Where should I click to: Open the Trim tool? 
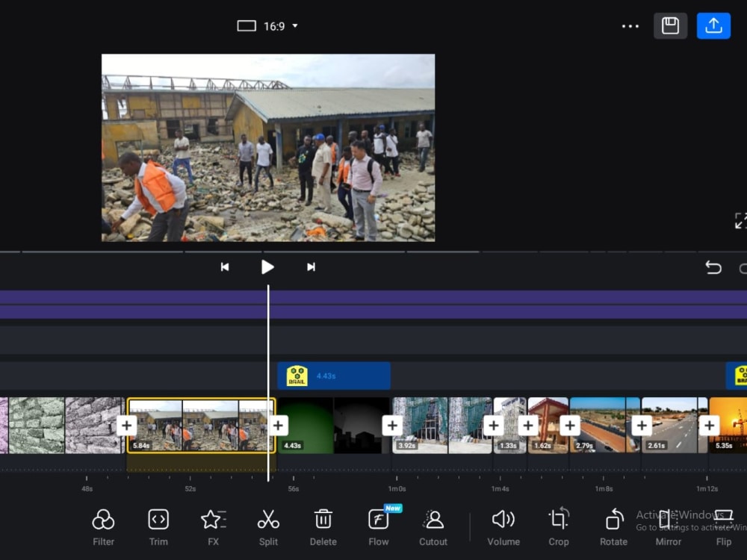pos(158,527)
